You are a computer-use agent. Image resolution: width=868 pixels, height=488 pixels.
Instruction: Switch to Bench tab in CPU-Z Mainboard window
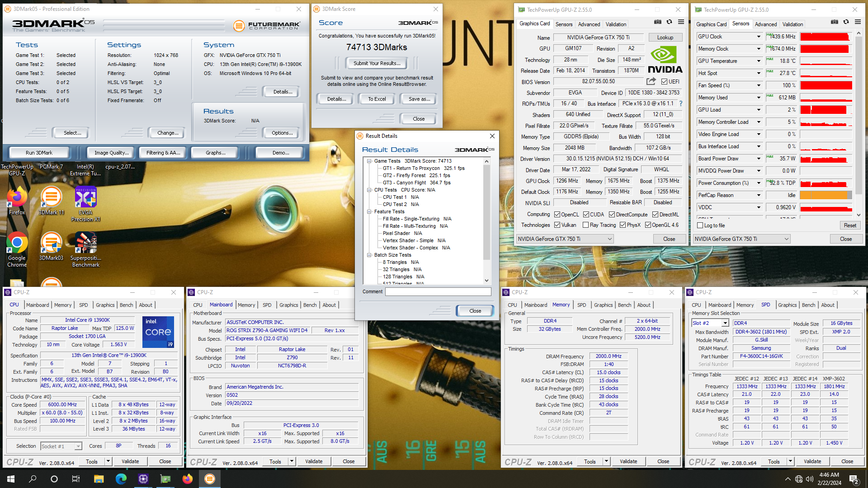click(x=310, y=305)
